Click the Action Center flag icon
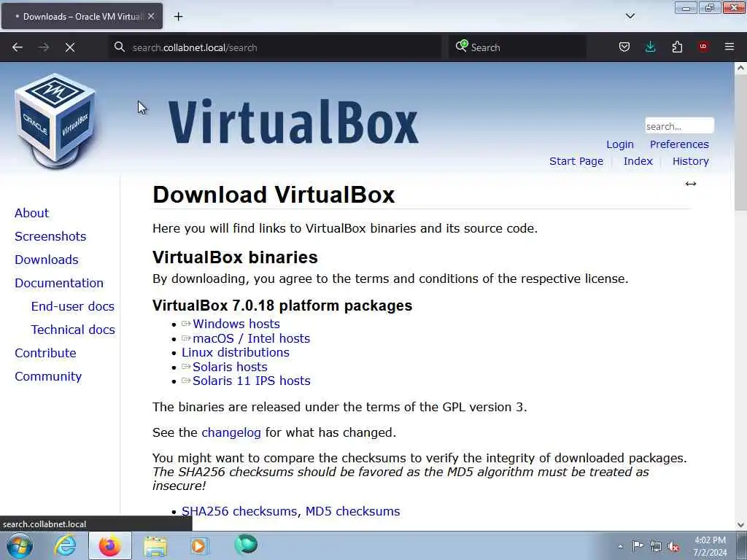This screenshot has height=560, width=747. coord(638,546)
